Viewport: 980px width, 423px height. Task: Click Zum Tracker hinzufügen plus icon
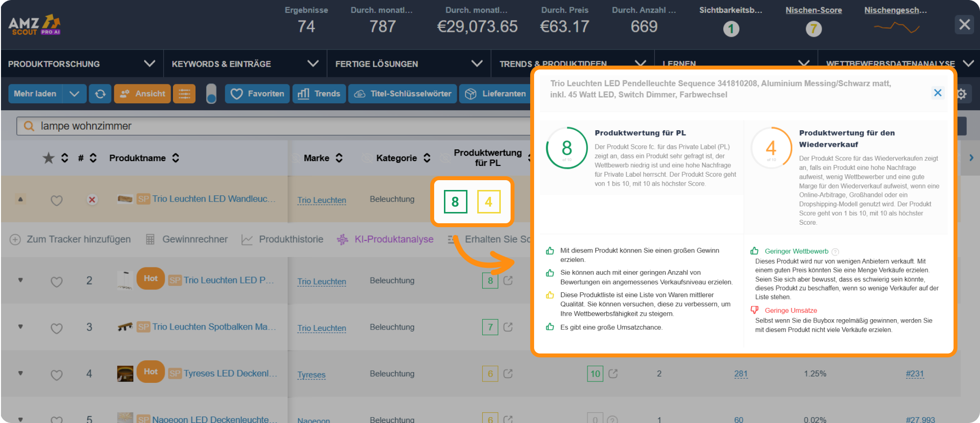tap(15, 239)
